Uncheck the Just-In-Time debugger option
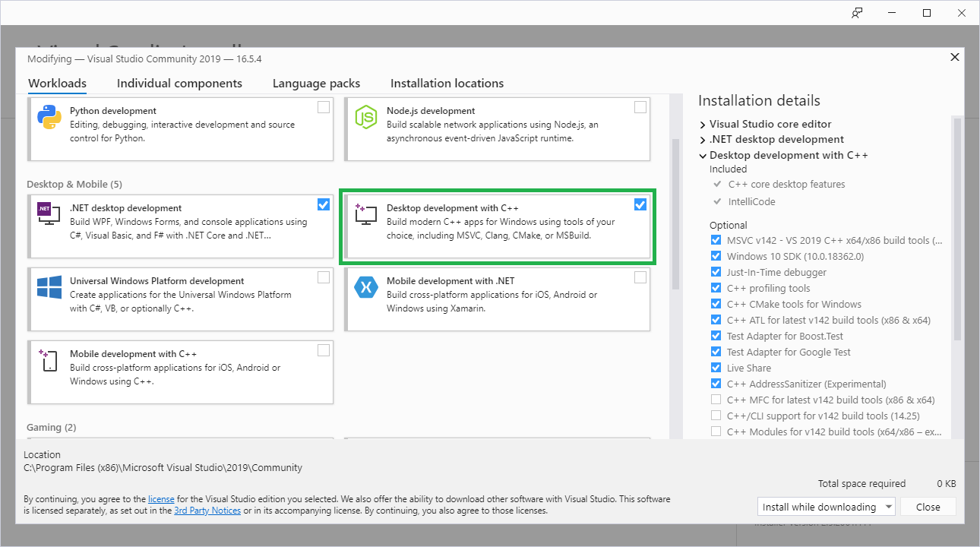The image size is (980, 547). (716, 272)
